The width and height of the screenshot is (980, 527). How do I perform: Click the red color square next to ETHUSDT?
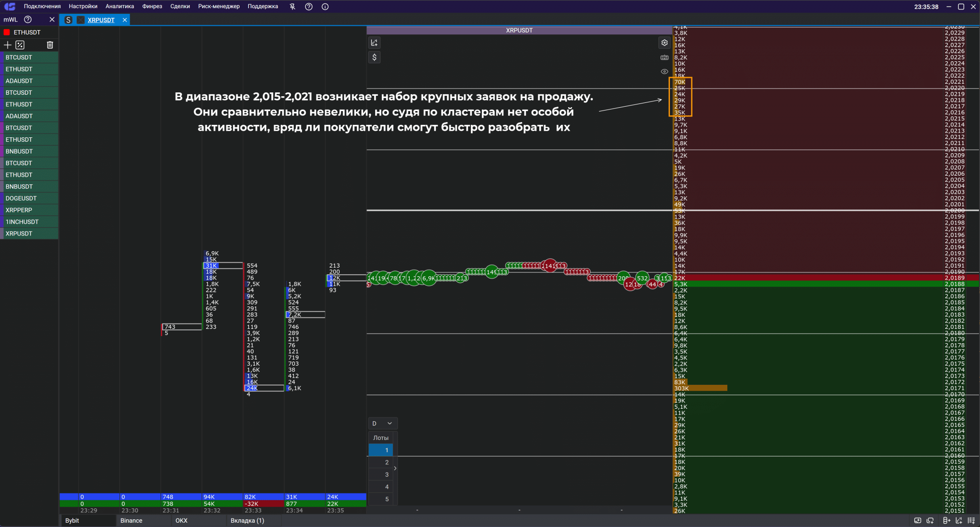coord(7,33)
